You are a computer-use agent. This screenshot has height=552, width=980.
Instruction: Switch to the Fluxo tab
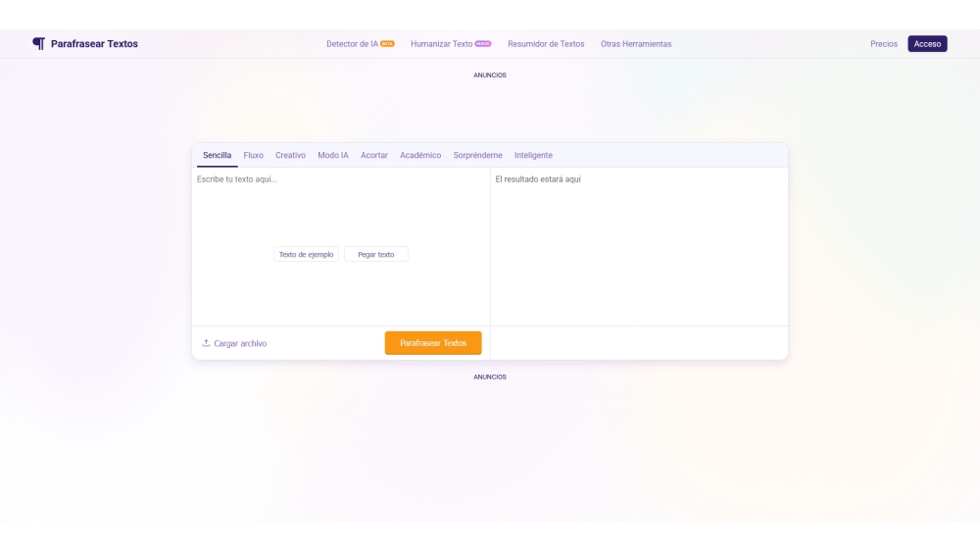click(x=253, y=155)
